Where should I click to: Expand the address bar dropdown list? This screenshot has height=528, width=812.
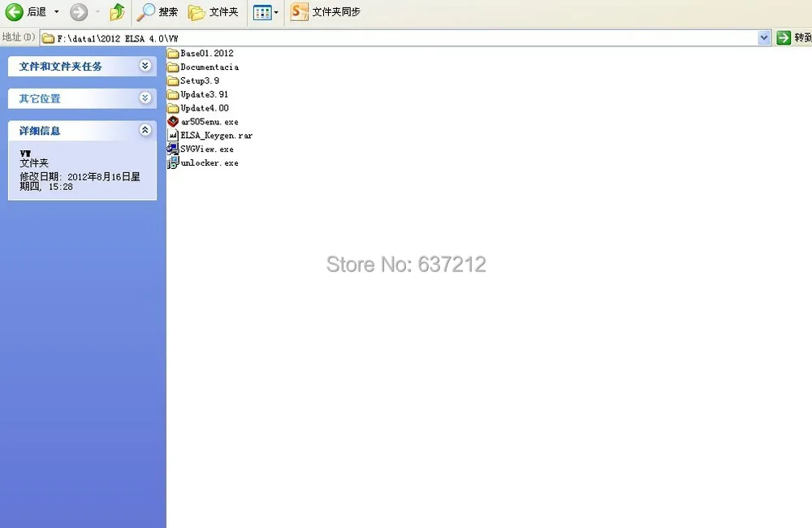click(x=764, y=38)
